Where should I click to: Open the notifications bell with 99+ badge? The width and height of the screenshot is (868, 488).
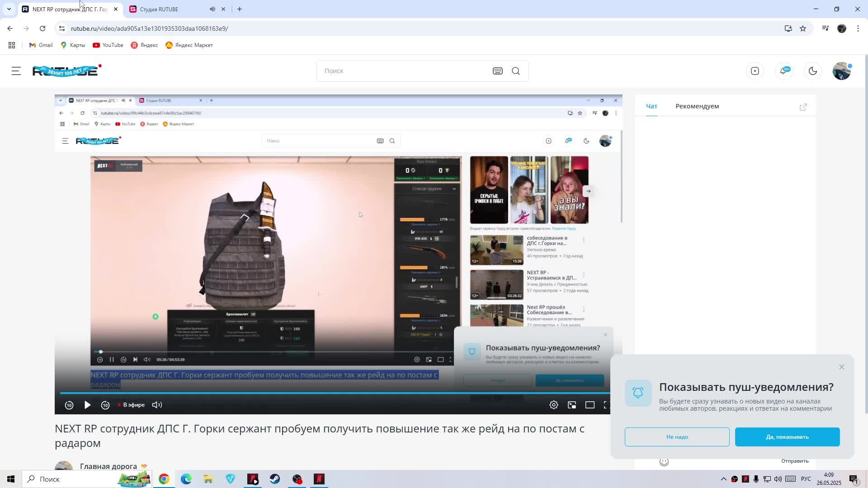(784, 71)
